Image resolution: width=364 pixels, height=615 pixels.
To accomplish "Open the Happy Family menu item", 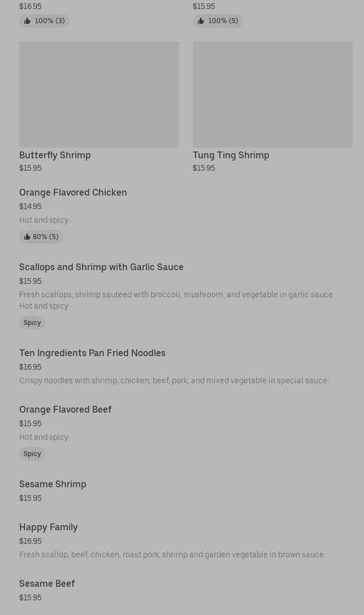I will point(49,527).
